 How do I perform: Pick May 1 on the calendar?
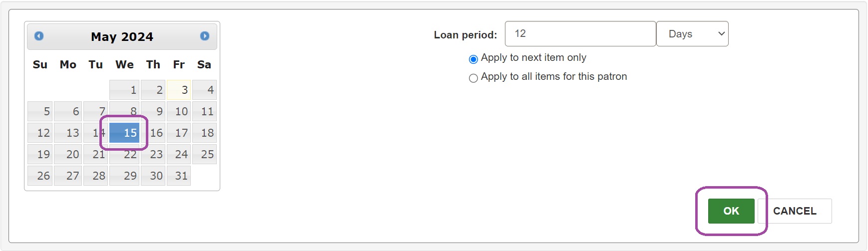[x=124, y=90]
